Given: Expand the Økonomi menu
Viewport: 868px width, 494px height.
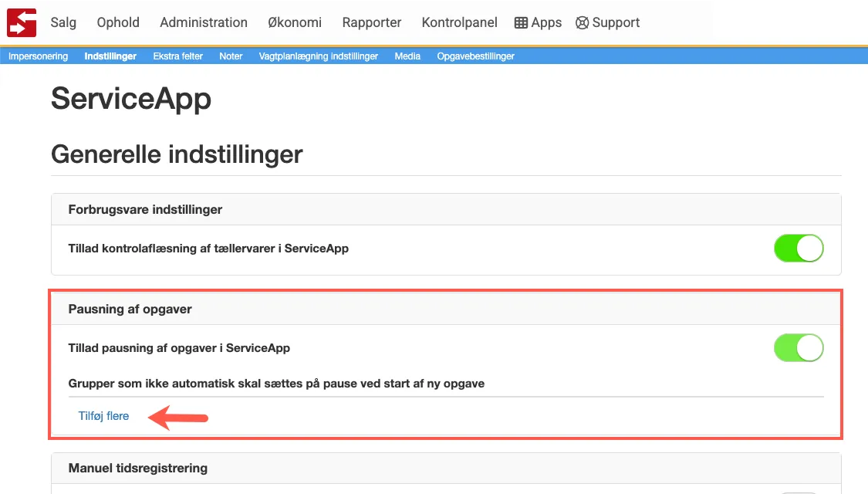Looking at the screenshot, I should pos(295,22).
